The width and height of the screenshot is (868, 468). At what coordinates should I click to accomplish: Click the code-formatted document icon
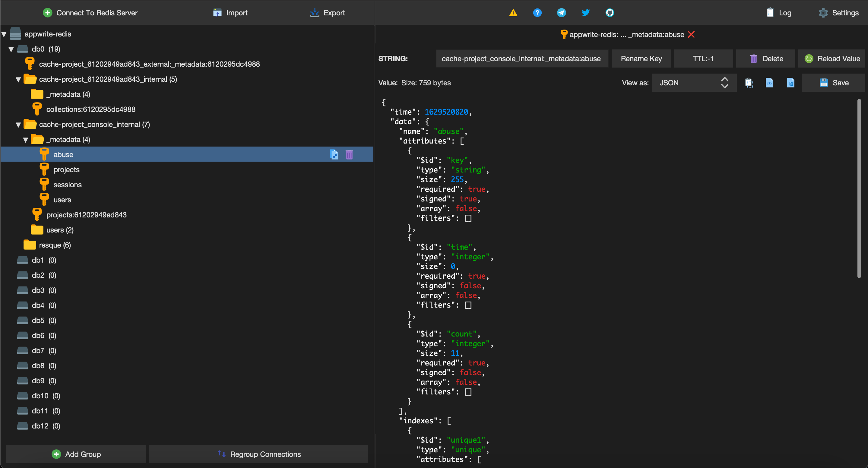769,83
